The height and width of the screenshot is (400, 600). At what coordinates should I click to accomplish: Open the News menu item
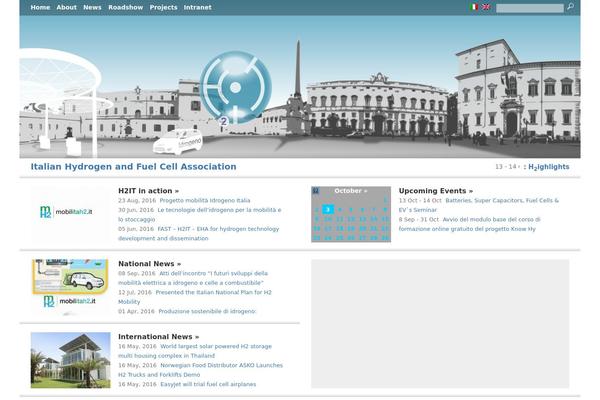coord(92,7)
